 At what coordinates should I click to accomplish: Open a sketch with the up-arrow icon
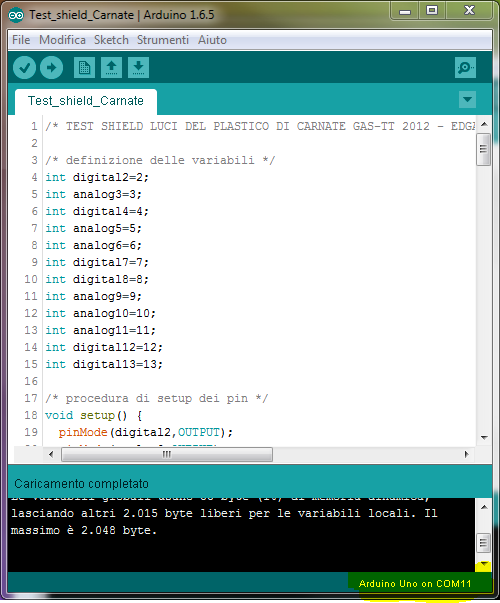tap(112, 68)
